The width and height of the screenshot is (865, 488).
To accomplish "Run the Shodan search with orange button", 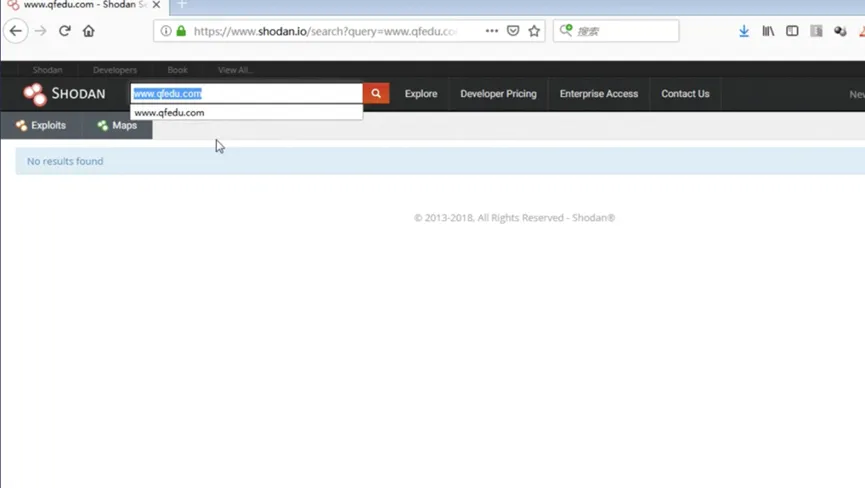I will click(376, 93).
